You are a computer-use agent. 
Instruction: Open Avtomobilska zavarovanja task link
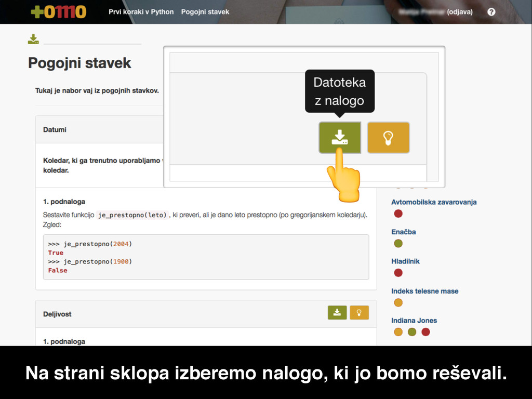[434, 202]
